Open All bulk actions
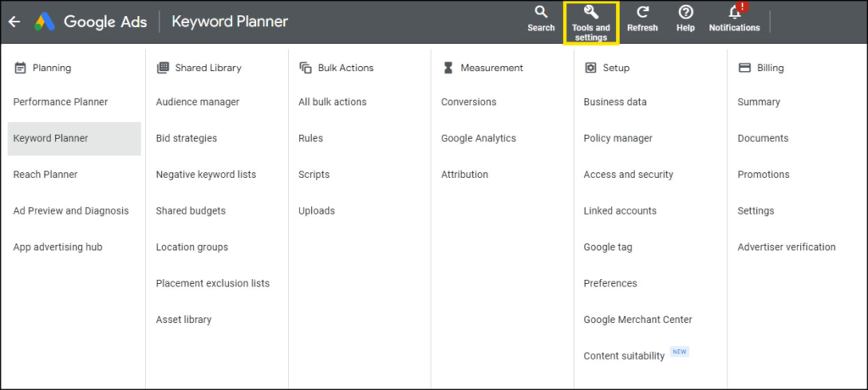Image resolution: width=868 pixels, height=390 pixels. [x=332, y=102]
